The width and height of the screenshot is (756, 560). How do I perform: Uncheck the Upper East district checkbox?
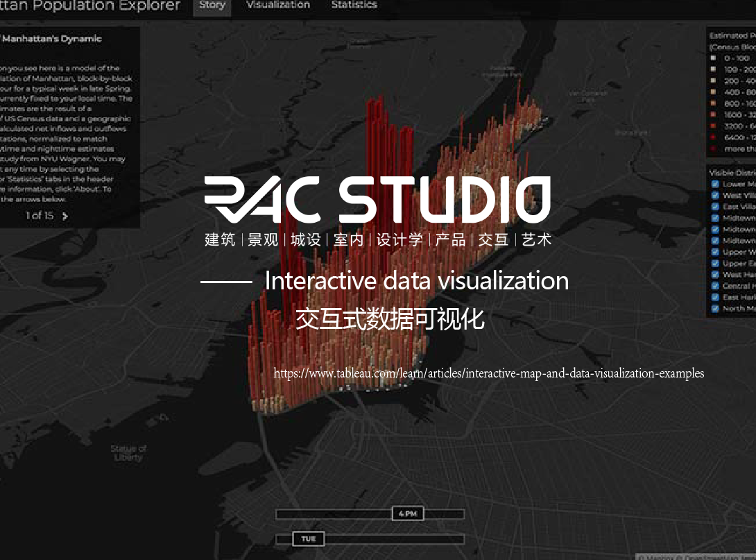pyautogui.click(x=715, y=264)
